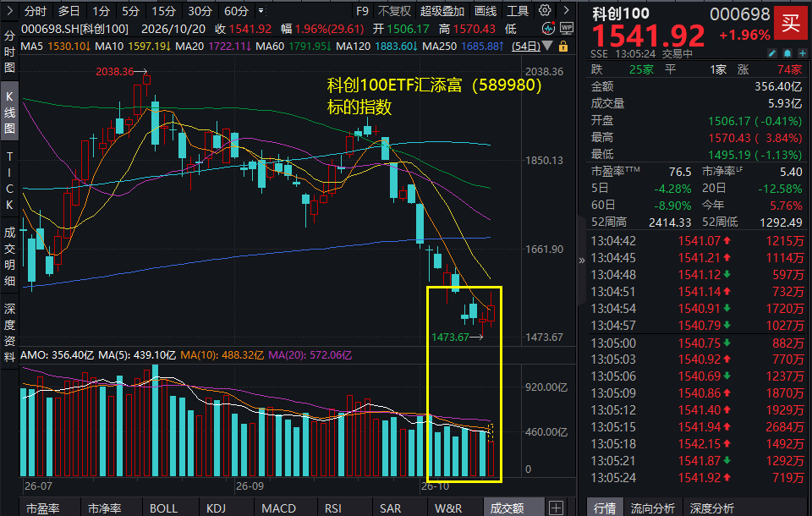Select the 5分 chart period
The width and height of the screenshot is (812, 516).
pyautogui.click(x=130, y=11)
